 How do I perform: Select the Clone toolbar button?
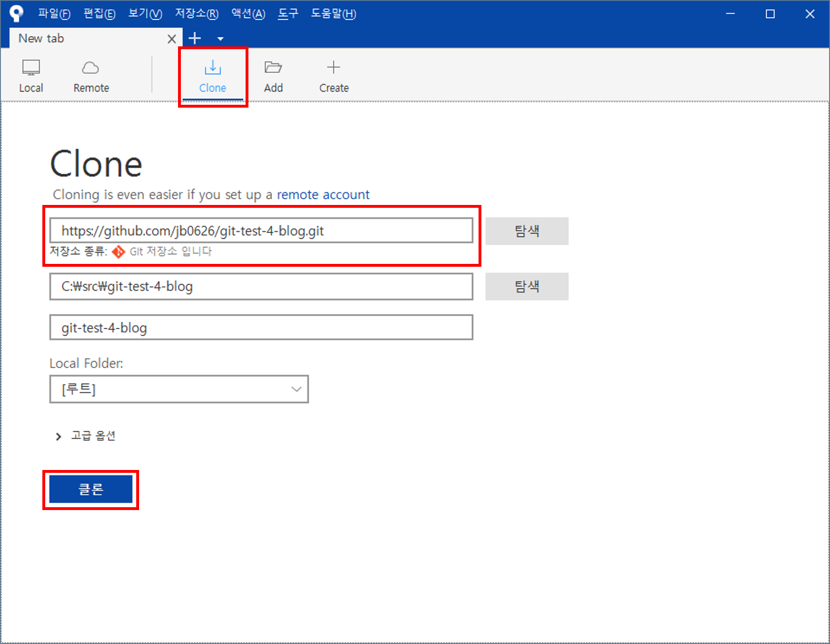(x=212, y=76)
